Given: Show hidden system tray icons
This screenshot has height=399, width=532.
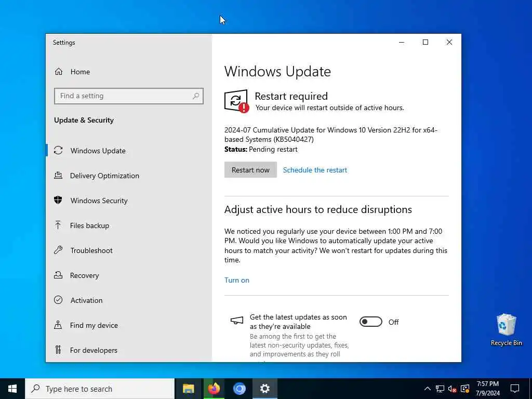Looking at the screenshot, I should pos(428,389).
